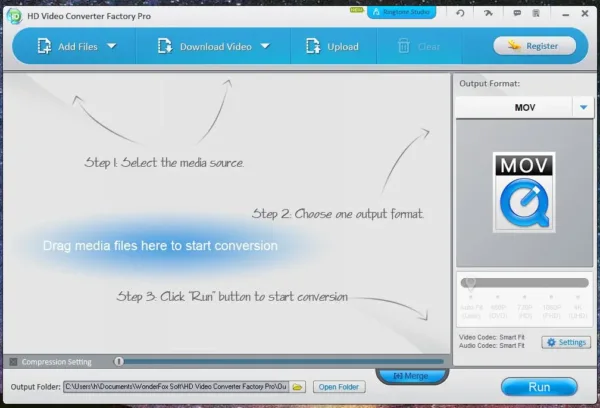Open Ringtone Studio

click(401, 12)
